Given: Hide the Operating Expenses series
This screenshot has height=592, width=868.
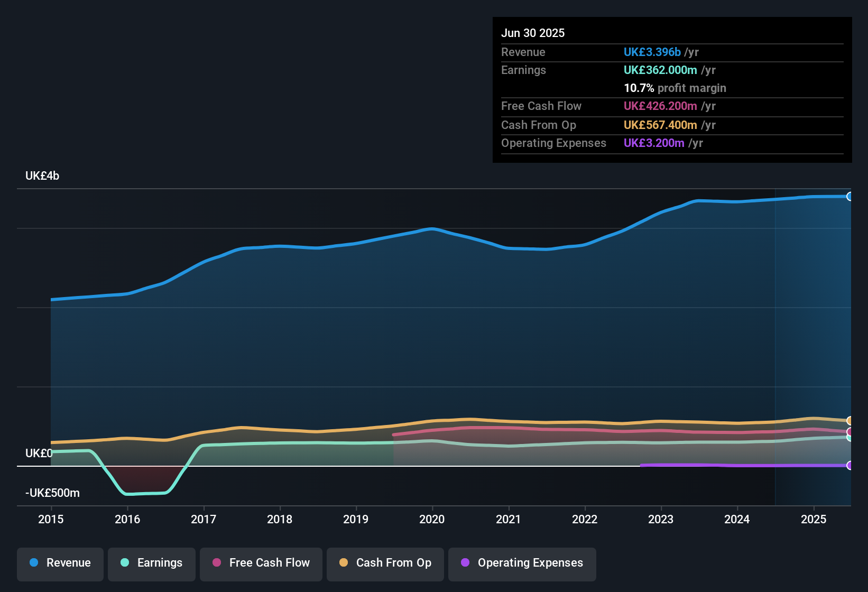Looking at the screenshot, I should point(522,564).
